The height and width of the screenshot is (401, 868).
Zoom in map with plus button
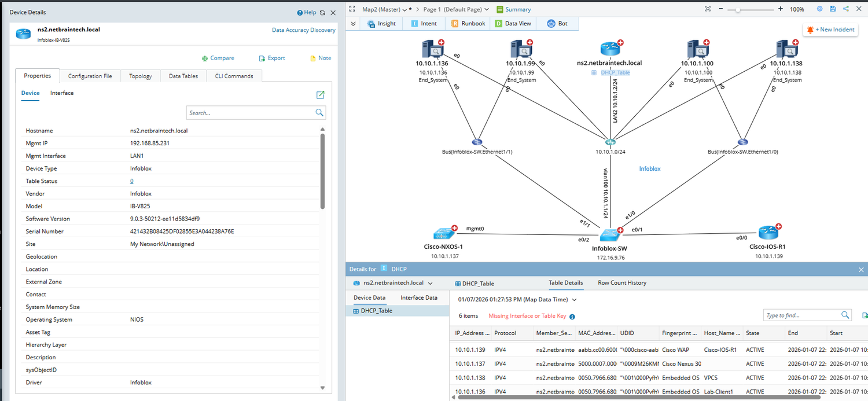click(x=781, y=9)
